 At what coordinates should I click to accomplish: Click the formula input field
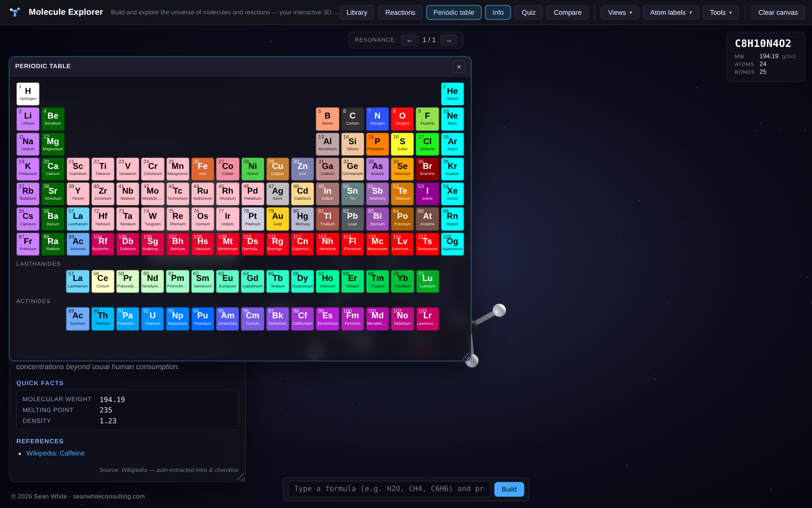click(390, 489)
